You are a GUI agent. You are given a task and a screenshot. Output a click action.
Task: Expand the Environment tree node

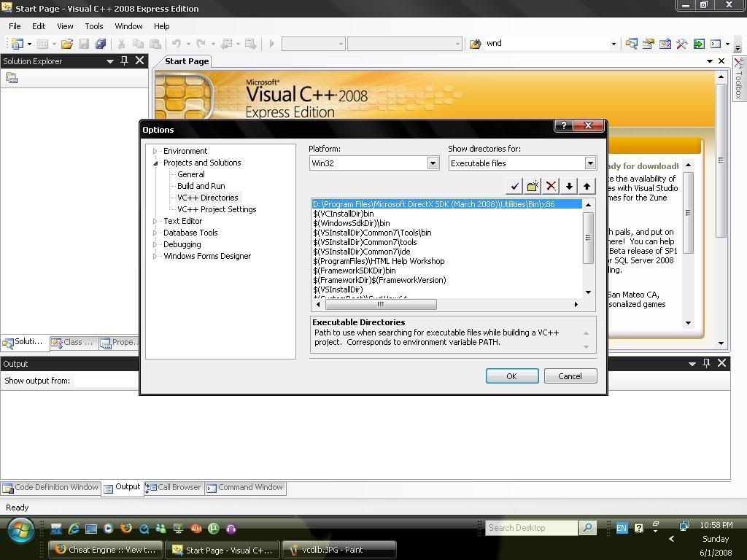[155, 151]
